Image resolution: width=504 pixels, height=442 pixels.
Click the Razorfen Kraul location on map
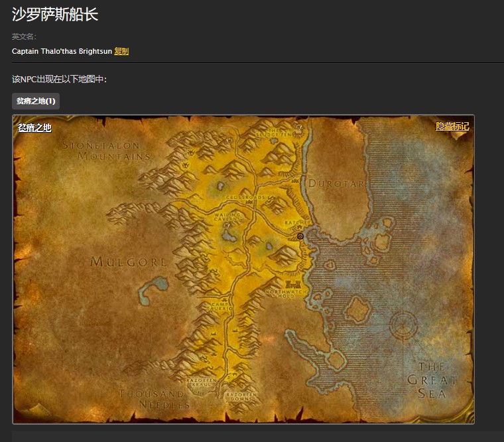tap(199, 383)
